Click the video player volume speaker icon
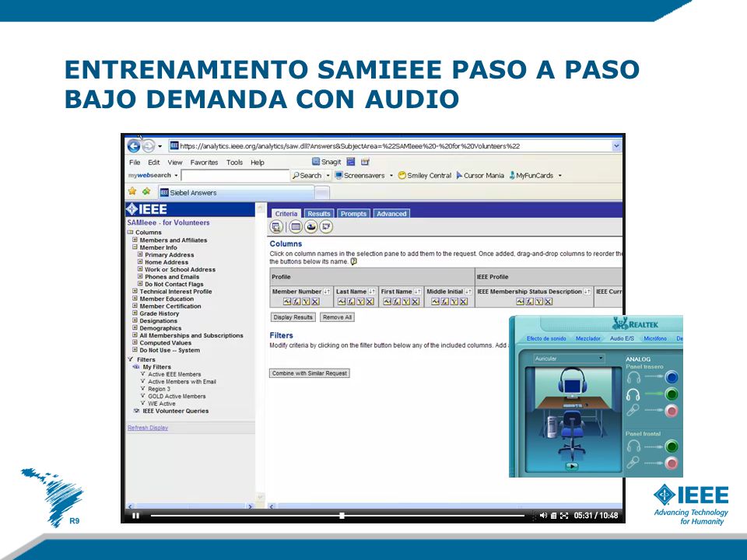 point(544,515)
